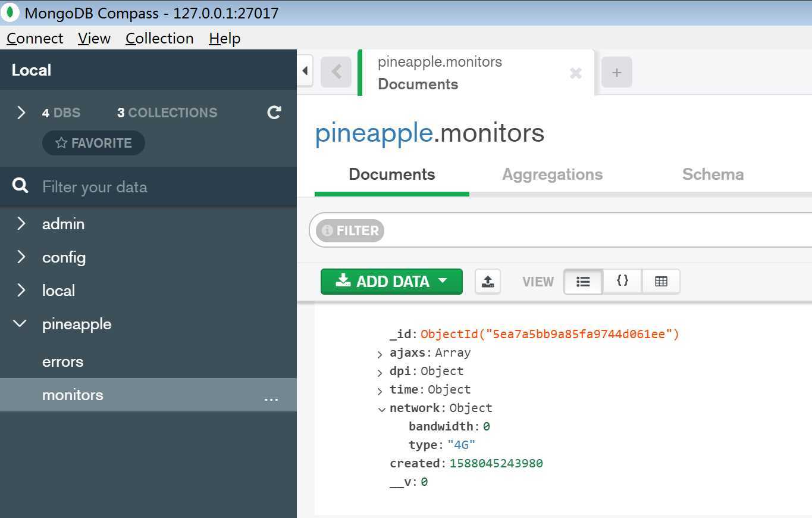Screen dimensions: 812x518
Task: Expand the admin database
Action: (x=21, y=223)
